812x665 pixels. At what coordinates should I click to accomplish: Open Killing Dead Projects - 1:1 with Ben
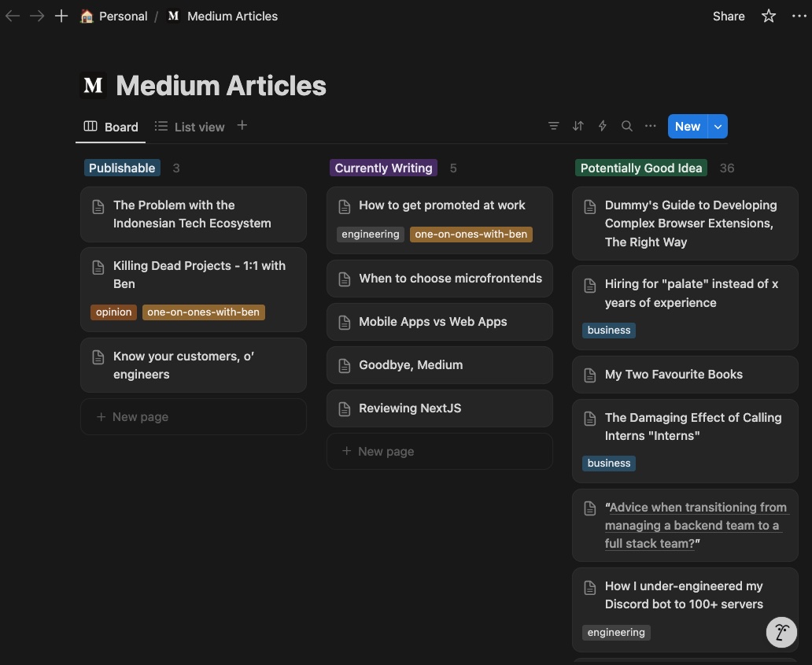(x=193, y=290)
